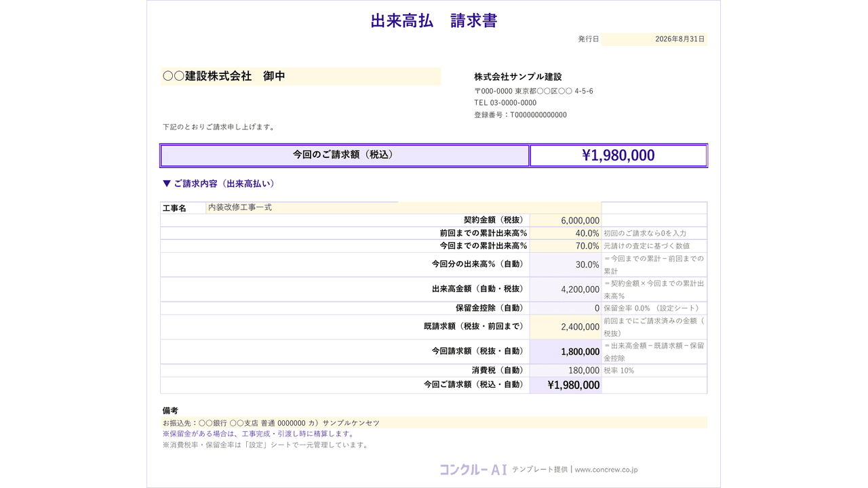The width and height of the screenshot is (868, 488).
Task: Select the 今回までの累計出来高% label
Action: [x=484, y=246]
